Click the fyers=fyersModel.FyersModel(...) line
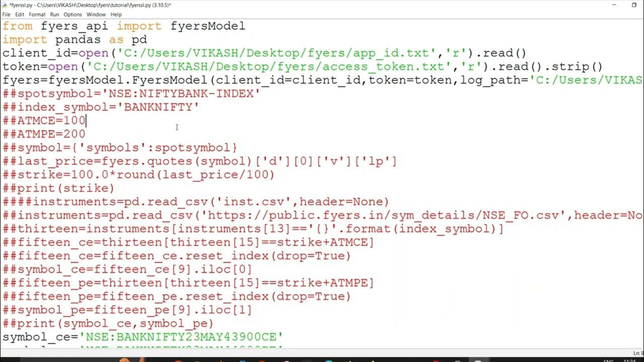This screenshot has width=644, height=362. [322, 80]
